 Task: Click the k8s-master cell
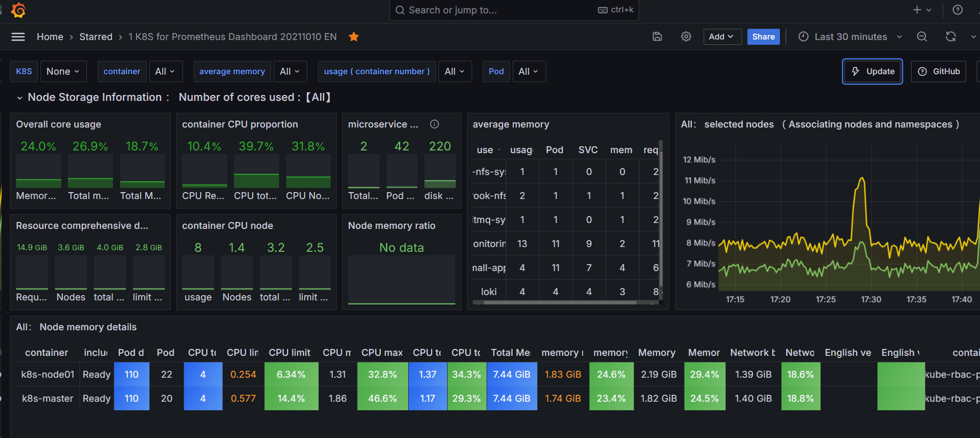pos(47,399)
